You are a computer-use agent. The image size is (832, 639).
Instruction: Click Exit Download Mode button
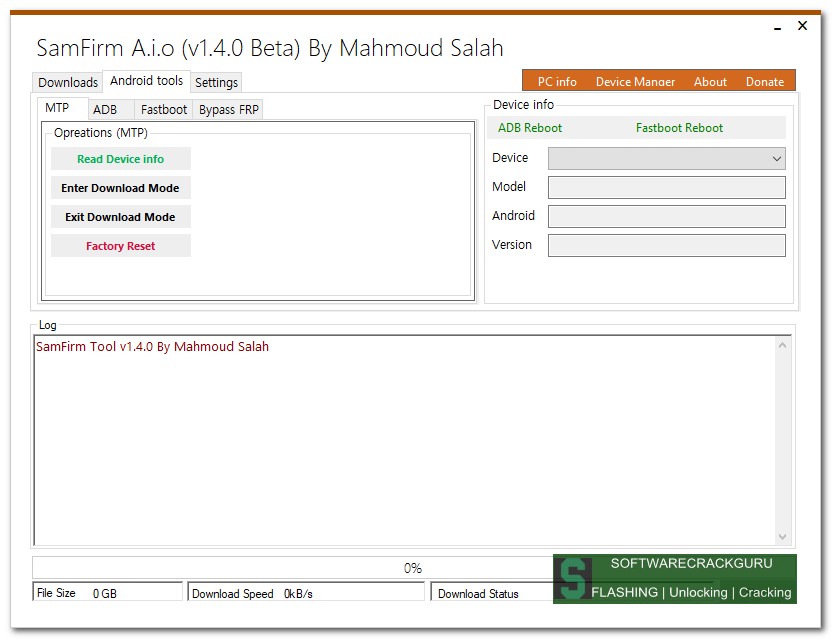[x=120, y=217]
